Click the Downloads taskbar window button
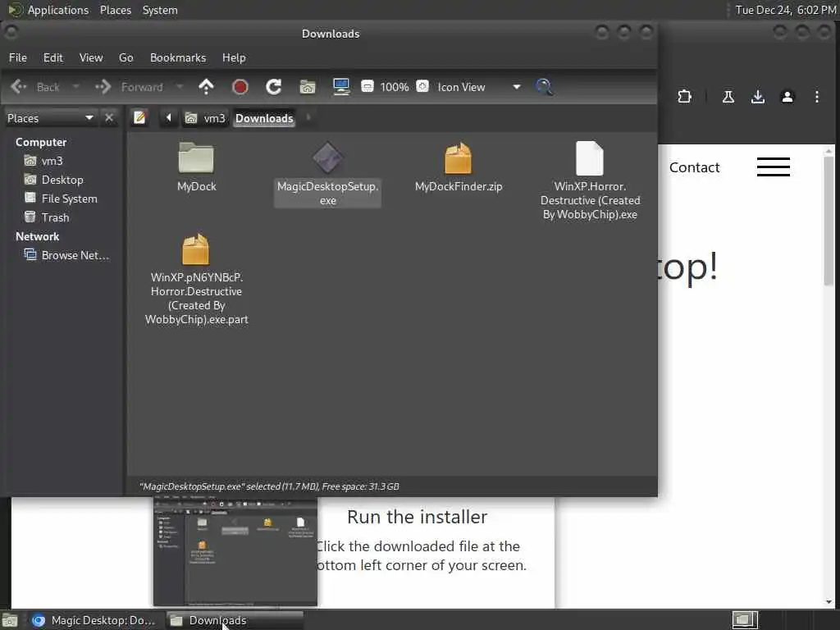840x630 pixels. pos(235,620)
